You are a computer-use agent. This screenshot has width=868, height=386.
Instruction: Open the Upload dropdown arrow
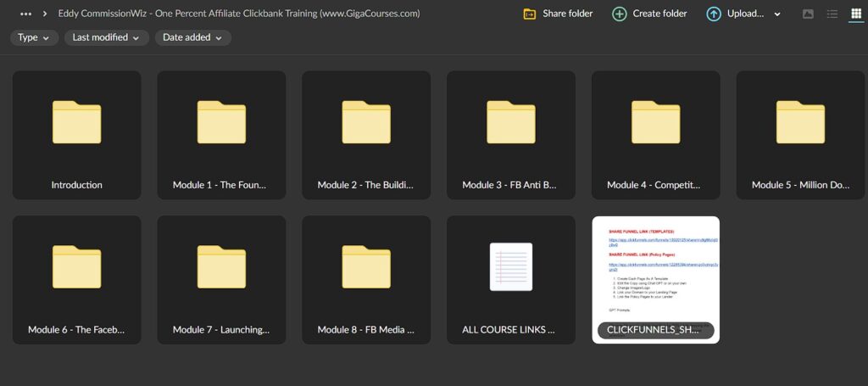777,14
